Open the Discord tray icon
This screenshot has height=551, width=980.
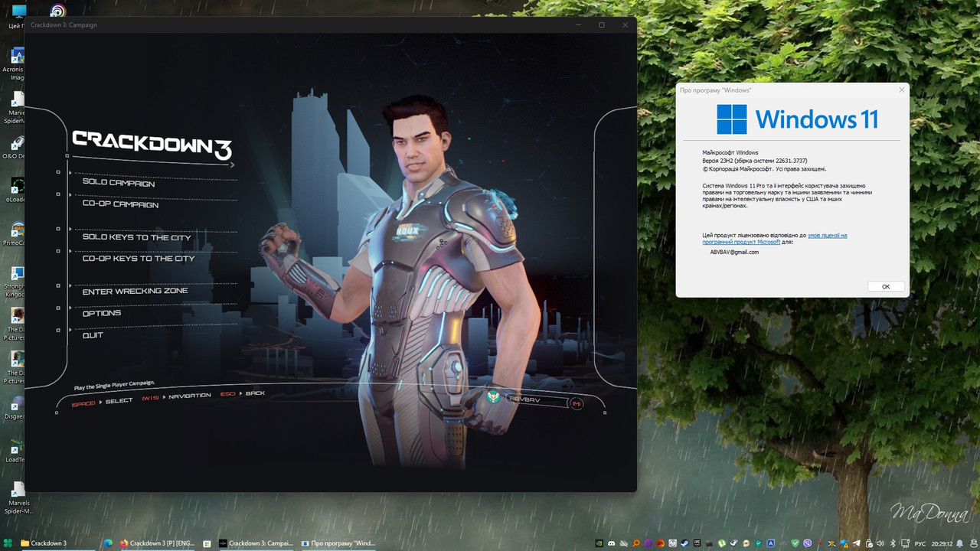(x=611, y=543)
